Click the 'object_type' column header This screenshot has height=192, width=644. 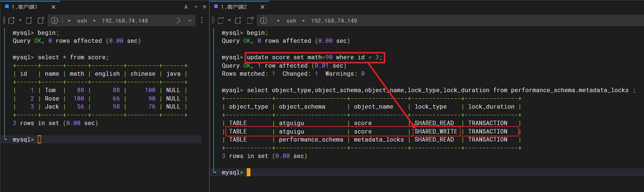point(249,106)
